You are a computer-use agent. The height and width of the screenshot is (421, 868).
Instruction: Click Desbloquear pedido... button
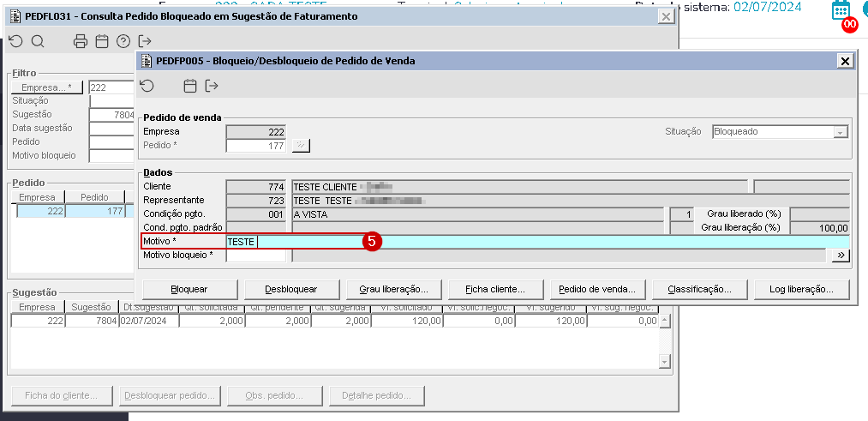170,396
